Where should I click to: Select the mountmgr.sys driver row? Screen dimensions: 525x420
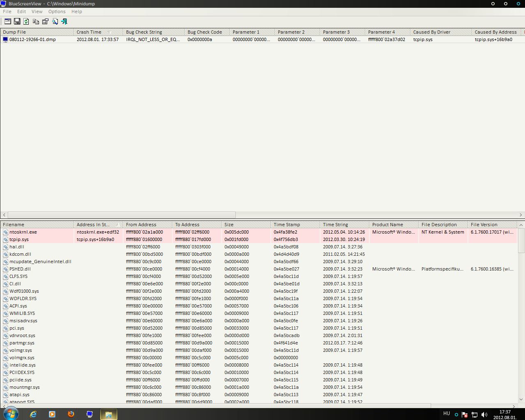pyautogui.click(x=259, y=387)
